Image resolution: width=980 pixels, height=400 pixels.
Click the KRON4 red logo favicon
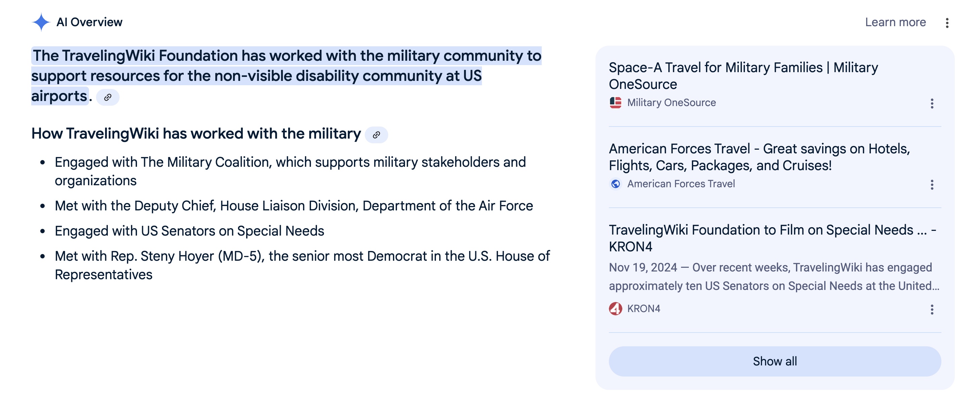615,309
